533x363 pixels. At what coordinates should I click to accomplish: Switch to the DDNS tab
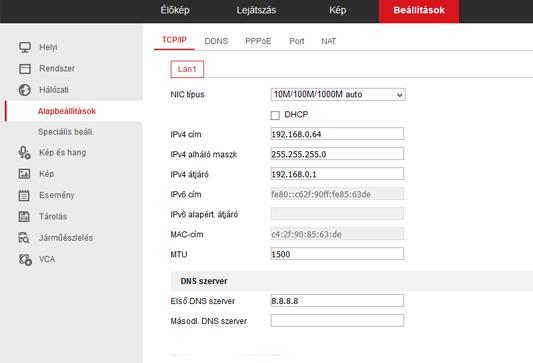coord(216,41)
